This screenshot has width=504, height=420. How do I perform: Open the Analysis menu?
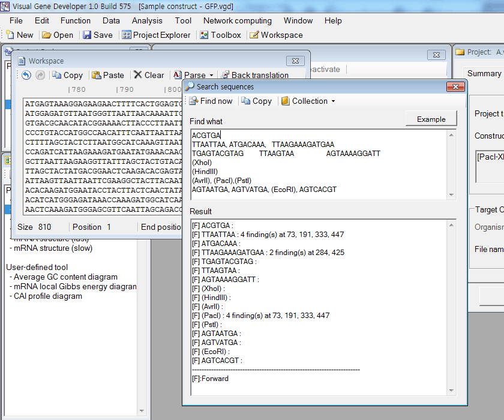(x=147, y=20)
